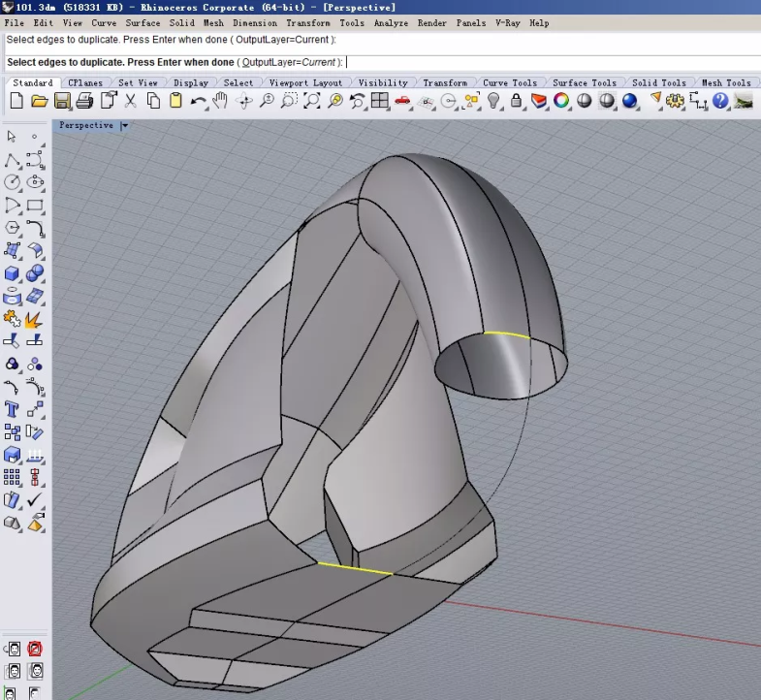The height and width of the screenshot is (700, 761).
Task: Open the Print toolbar icon
Action: pyautogui.click(x=85, y=101)
